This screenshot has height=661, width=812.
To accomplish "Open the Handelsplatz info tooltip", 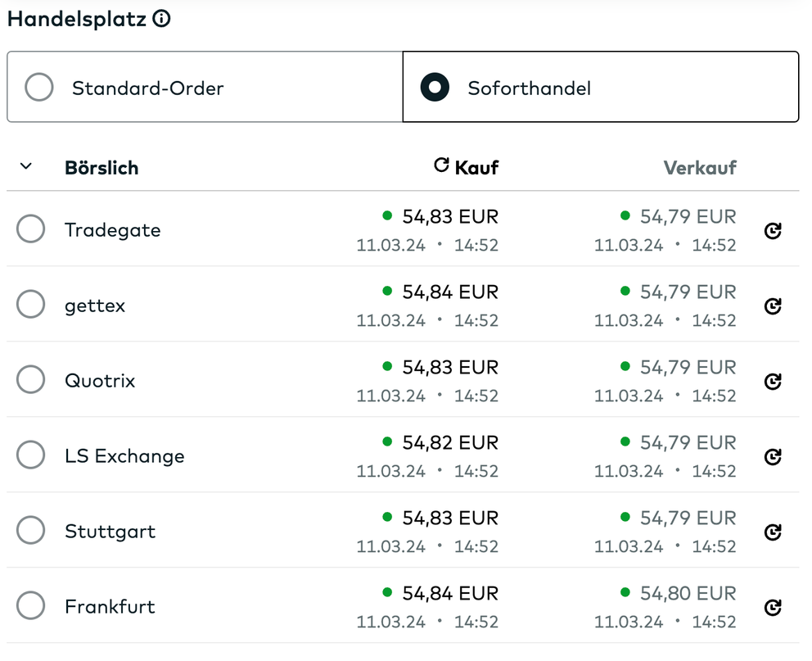I will 161,17.
